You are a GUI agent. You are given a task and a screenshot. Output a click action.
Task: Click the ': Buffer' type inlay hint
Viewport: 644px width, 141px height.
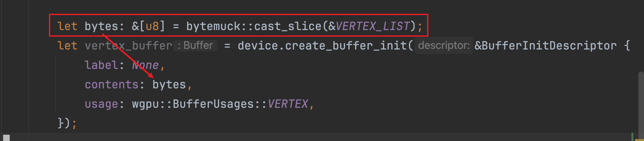click(195, 46)
